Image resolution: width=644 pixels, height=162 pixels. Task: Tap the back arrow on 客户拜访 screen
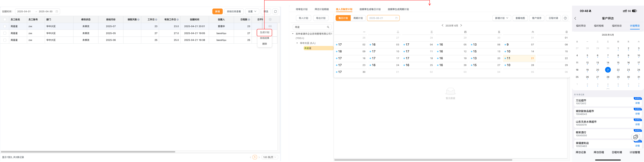(x=575, y=18)
